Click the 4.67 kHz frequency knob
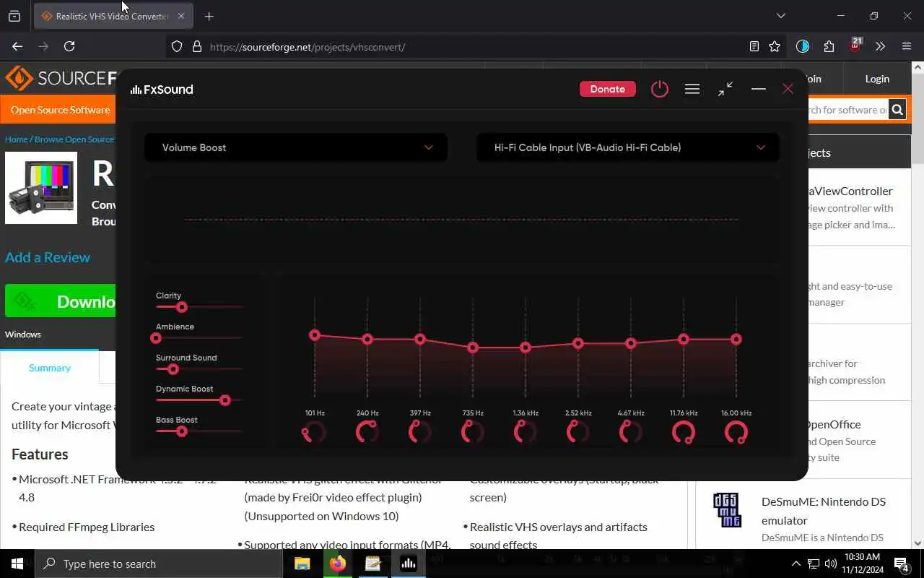 pos(631,433)
